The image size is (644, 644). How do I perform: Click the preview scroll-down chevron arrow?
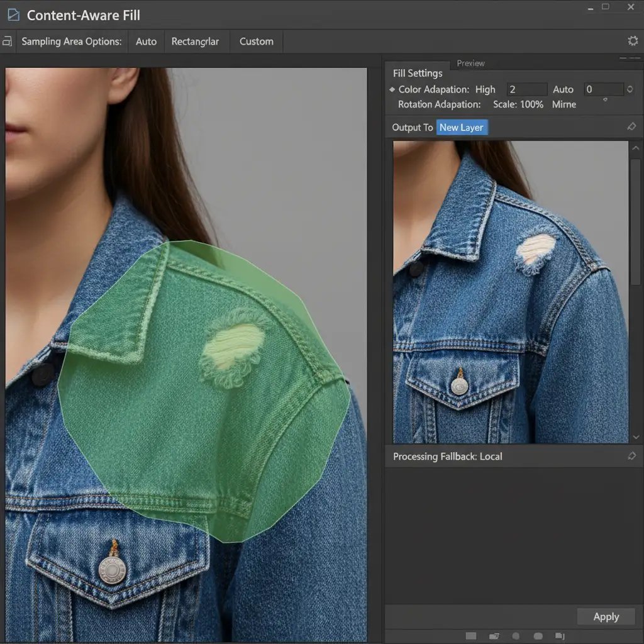pyautogui.click(x=635, y=436)
